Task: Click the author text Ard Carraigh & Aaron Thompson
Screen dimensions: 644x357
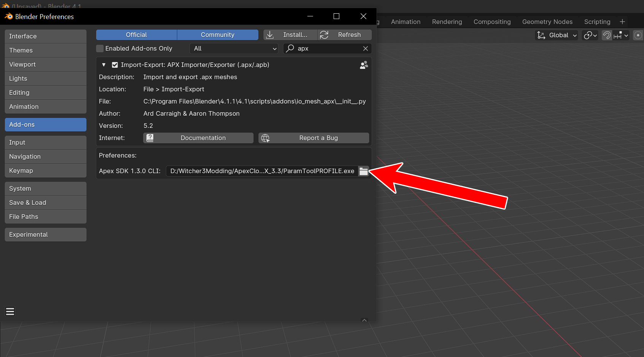Action: 191,113
